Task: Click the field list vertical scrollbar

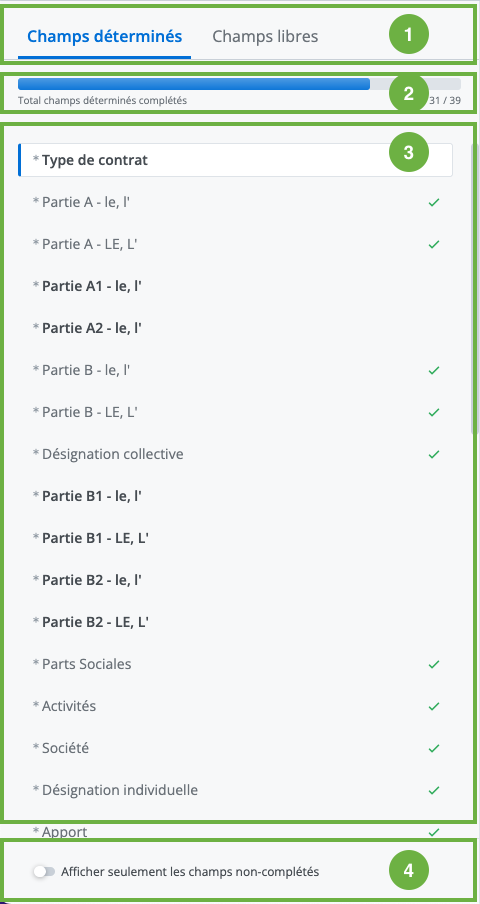Action: [x=475, y=288]
